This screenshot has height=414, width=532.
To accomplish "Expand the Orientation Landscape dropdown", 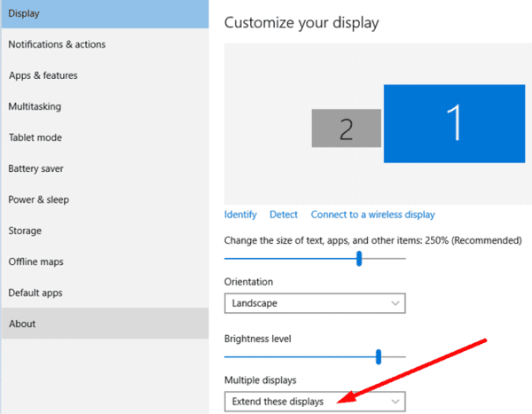I will (x=315, y=303).
